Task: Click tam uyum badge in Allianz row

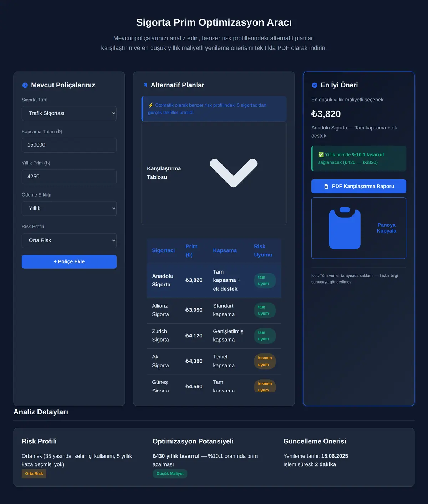Action: coord(265,310)
